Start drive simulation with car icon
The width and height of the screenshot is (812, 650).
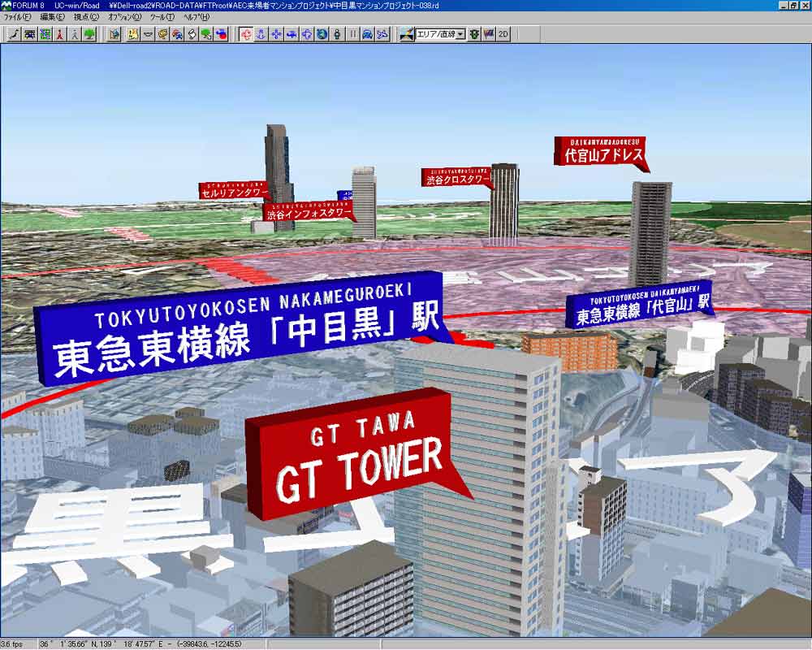coord(367,35)
